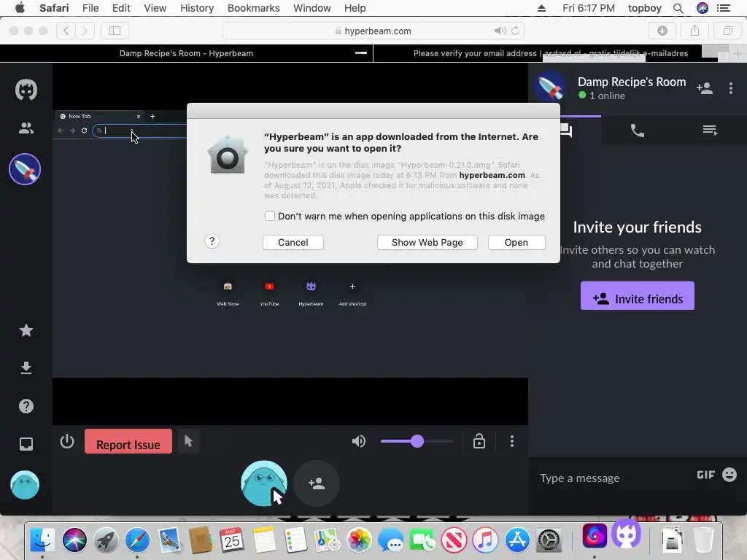The width and height of the screenshot is (747, 560).
Task: Click the Invite friends button
Action: tap(637, 296)
